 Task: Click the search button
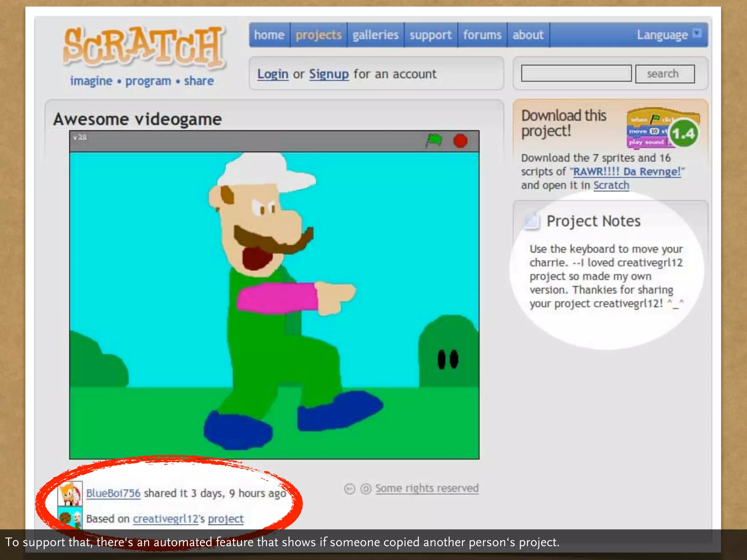click(665, 74)
